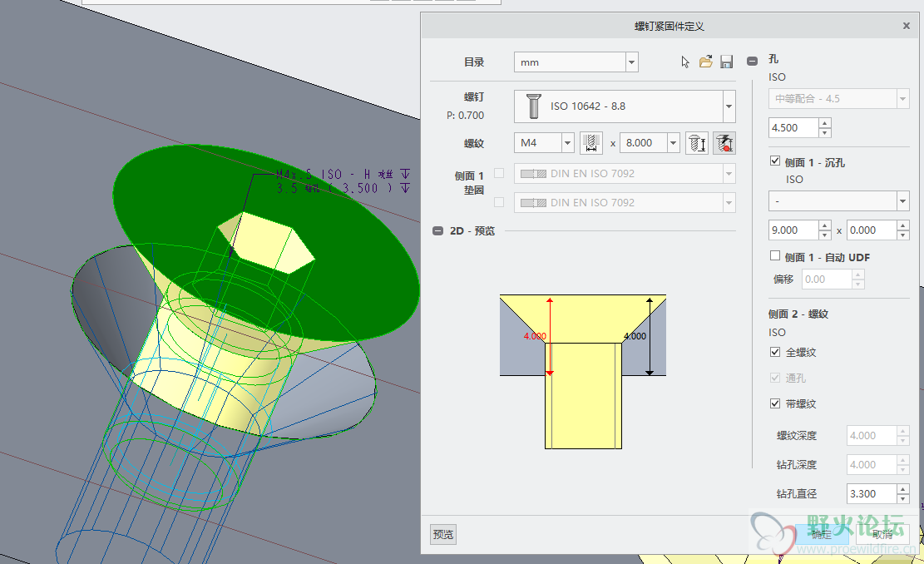Image resolution: width=924 pixels, height=564 pixels.
Task: Open the 沉孔 ISO dropdown showing dash
Action: click(902, 201)
